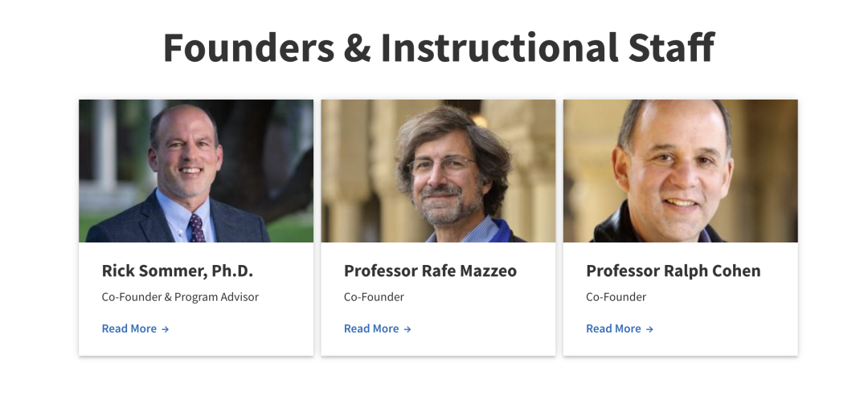Click empty space right of Rafe Mazzeo's Read More

pyautogui.click(x=482, y=329)
